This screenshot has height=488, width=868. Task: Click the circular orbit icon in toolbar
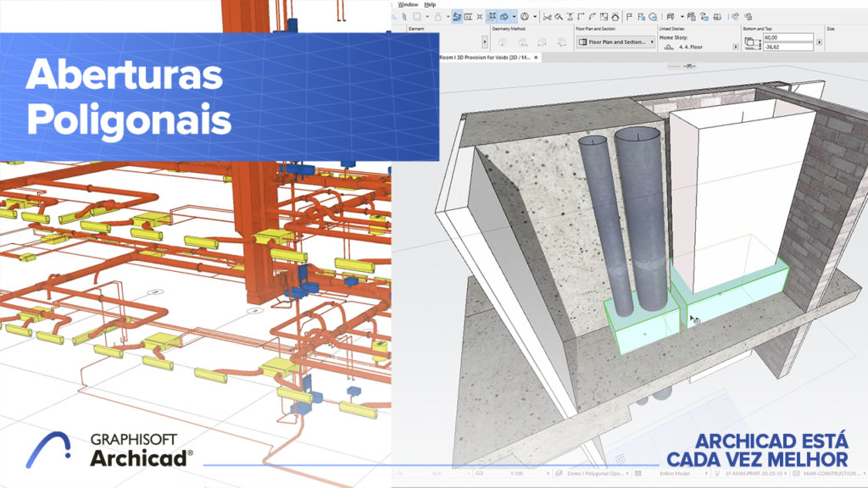point(525,16)
